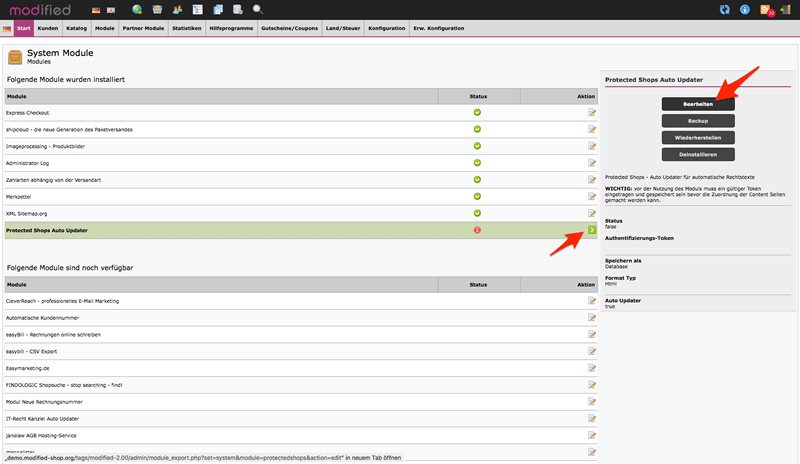Open the blue info icon
Image resolution: width=800 pixels, height=464 pixels.
coord(745,9)
